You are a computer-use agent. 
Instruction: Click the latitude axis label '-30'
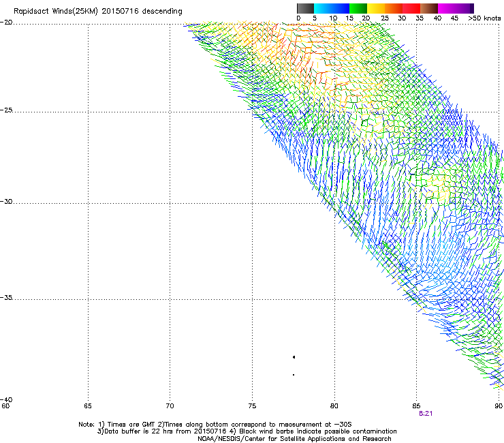6,201
